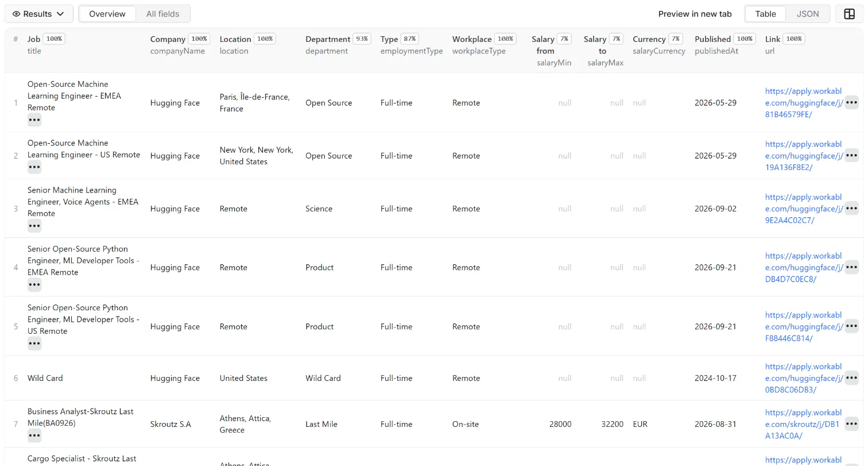This screenshot has width=868, height=466.
Task: Open the huggingface 9E2A4C02C7 job link
Action: tap(804, 209)
